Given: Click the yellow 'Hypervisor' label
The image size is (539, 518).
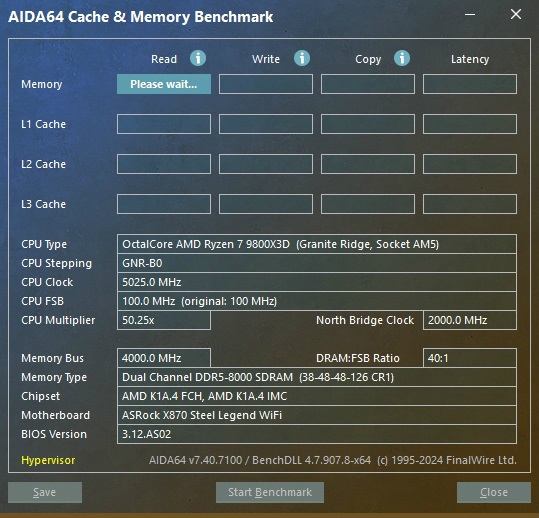Looking at the screenshot, I should click(x=48, y=460).
